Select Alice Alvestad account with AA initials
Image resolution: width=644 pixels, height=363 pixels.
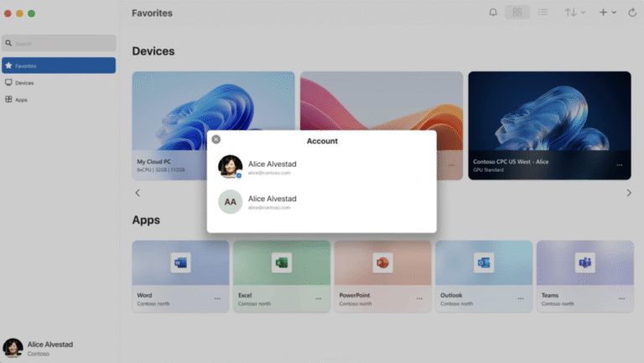[x=272, y=202]
